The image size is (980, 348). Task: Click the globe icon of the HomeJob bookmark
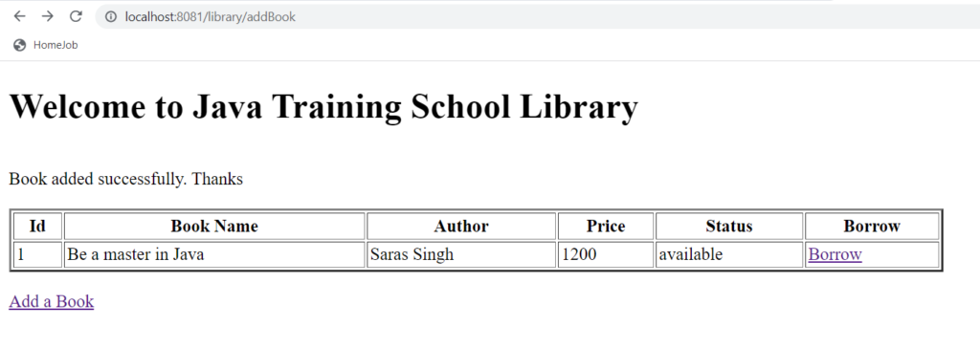[x=19, y=45]
